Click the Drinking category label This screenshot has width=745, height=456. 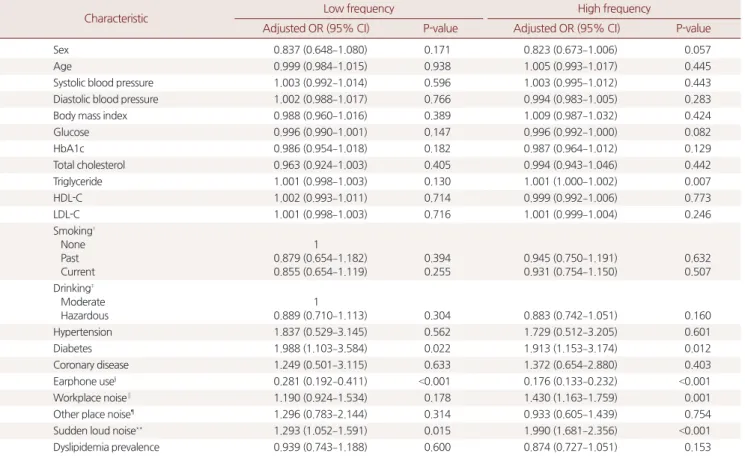tap(72, 288)
